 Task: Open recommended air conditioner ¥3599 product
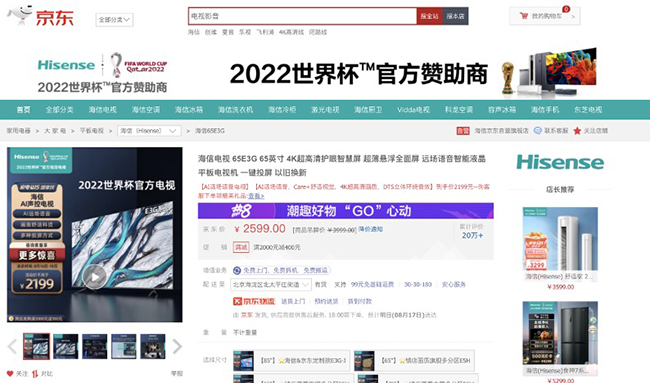tap(560, 248)
